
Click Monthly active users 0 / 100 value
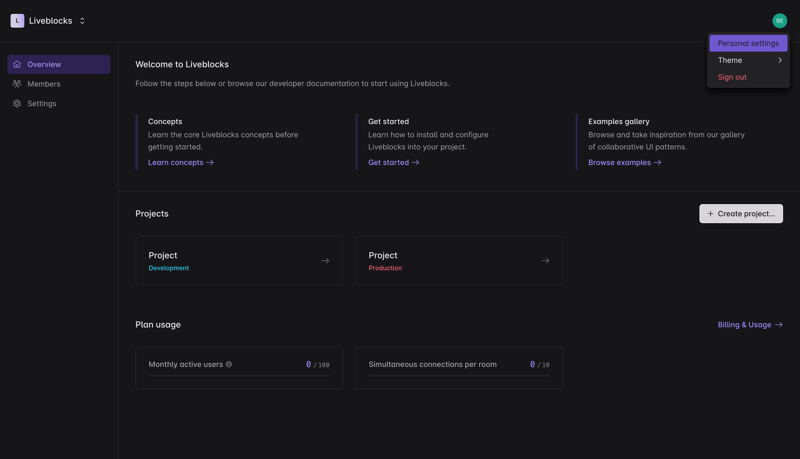317,364
